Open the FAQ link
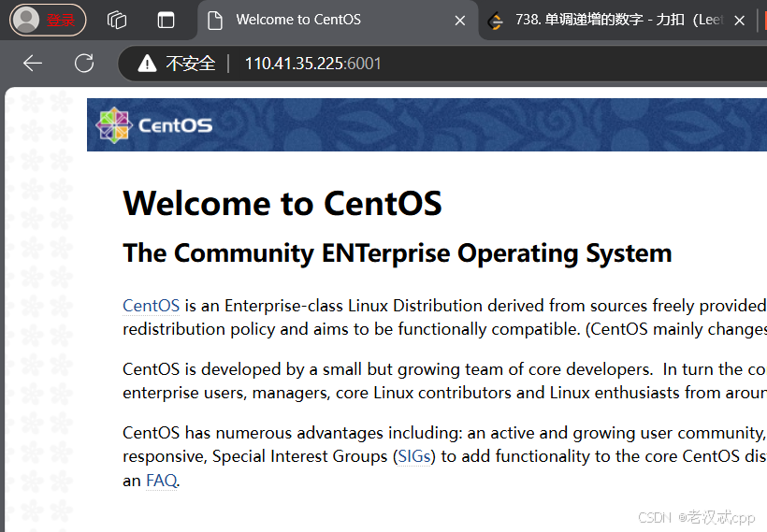767x532 pixels. click(x=162, y=481)
